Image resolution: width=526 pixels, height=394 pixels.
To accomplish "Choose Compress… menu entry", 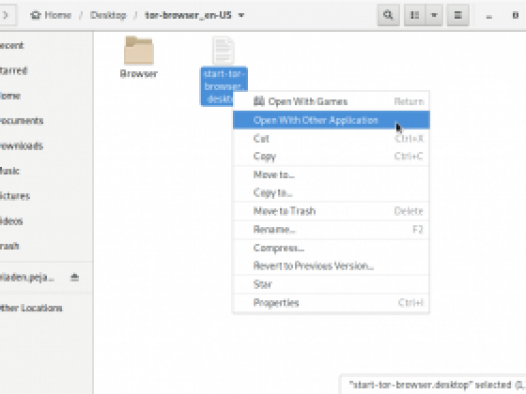I will [331, 248].
